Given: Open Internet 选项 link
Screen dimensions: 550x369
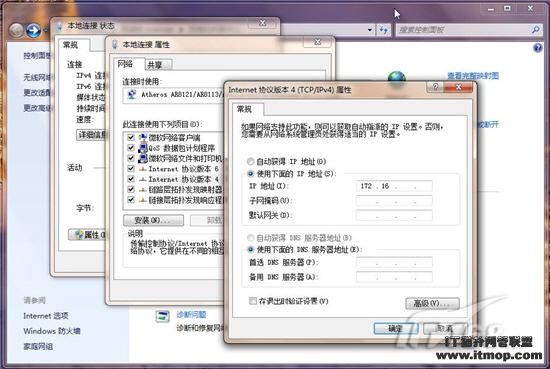Looking at the screenshot, I should click(46, 316).
